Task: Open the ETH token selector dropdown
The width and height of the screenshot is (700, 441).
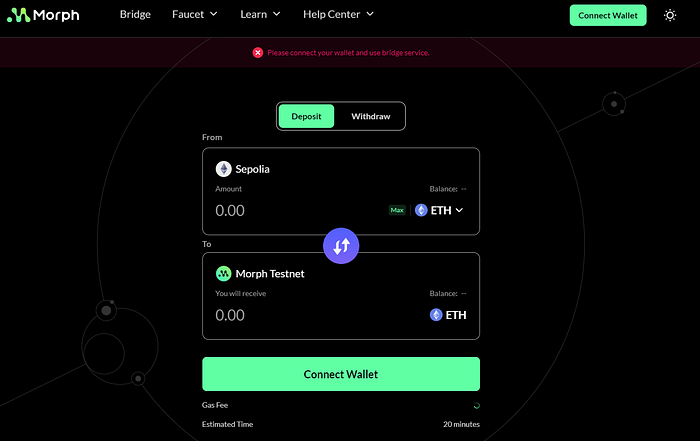Action: pyautogui.click(x=439, y=210)
